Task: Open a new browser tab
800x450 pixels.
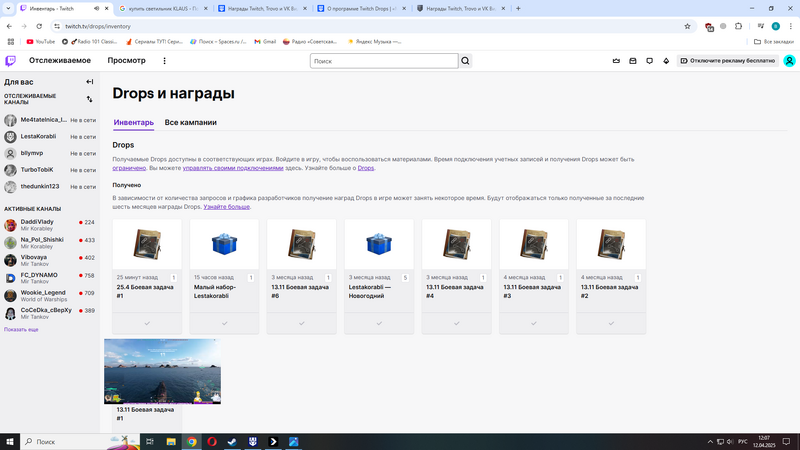Action: click(518, 8)
